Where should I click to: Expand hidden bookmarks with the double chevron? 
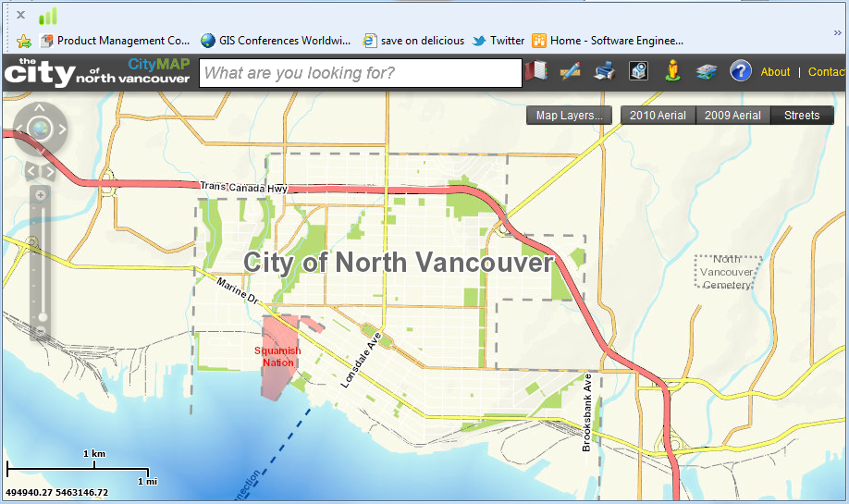[837, 33]
